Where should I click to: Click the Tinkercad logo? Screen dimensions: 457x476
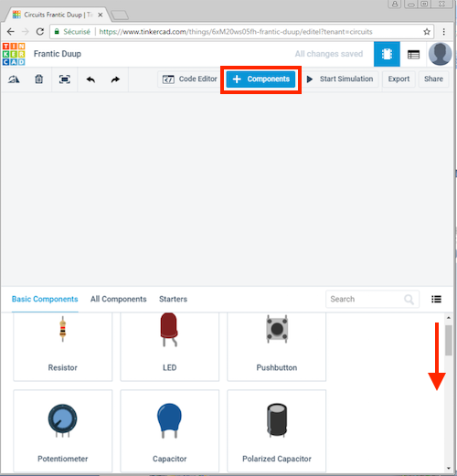click(x=14, y=54)
